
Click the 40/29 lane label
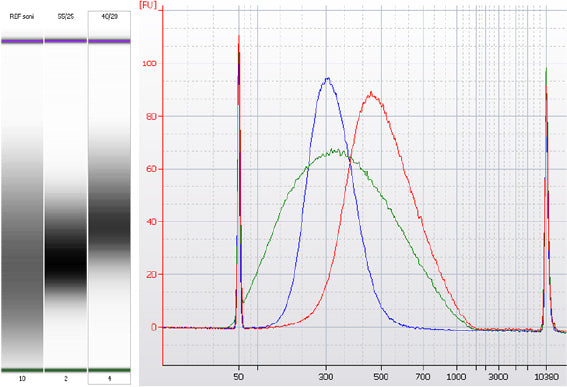click(x=110, y=16)
